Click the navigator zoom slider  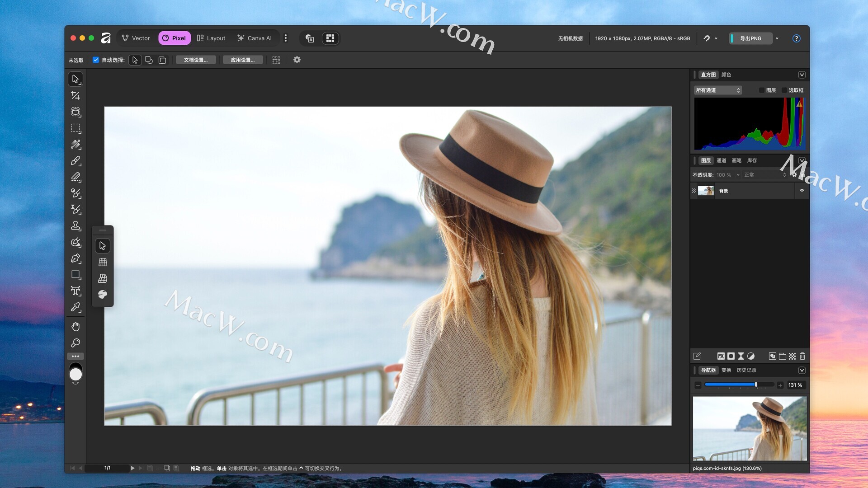pyautogui.click(x=739, y=385)
